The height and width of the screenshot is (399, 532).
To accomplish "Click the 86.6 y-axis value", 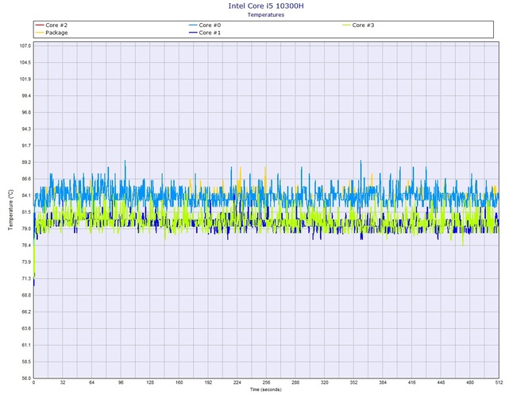I will [x=26, y=179].
